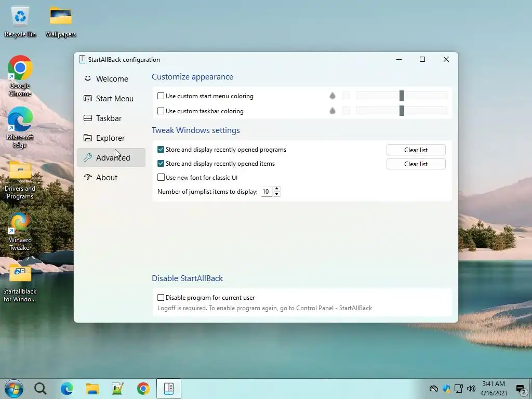Click the StartAllBack title bar icon

[x=82, y=59]
